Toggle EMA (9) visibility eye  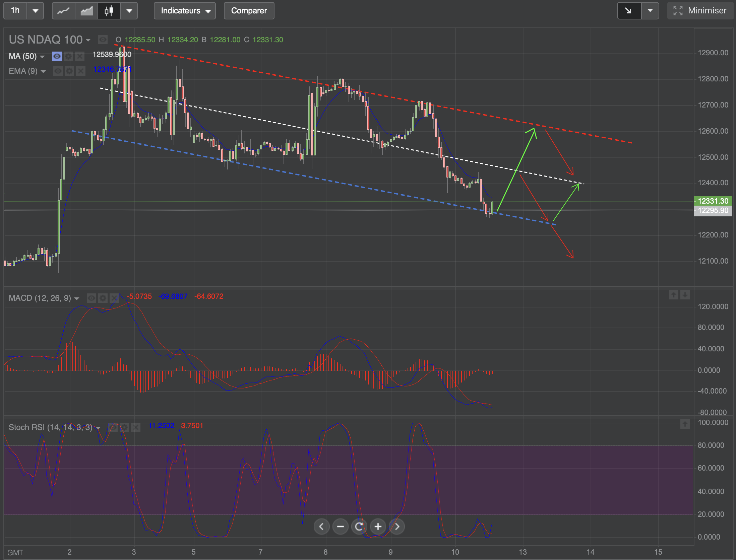[58, 71]
